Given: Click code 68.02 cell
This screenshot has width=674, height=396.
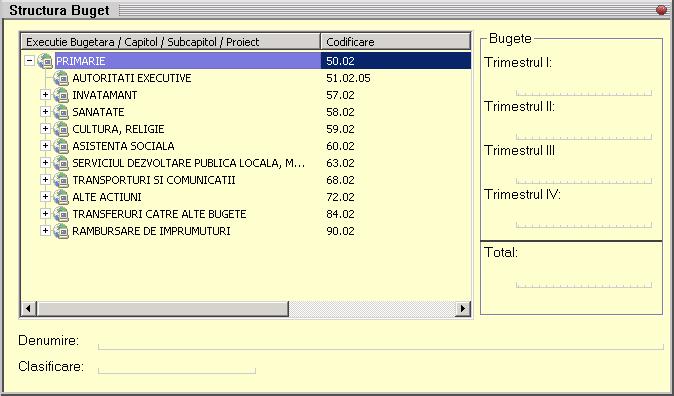Looking at the screenshot, I should [340, 180].
